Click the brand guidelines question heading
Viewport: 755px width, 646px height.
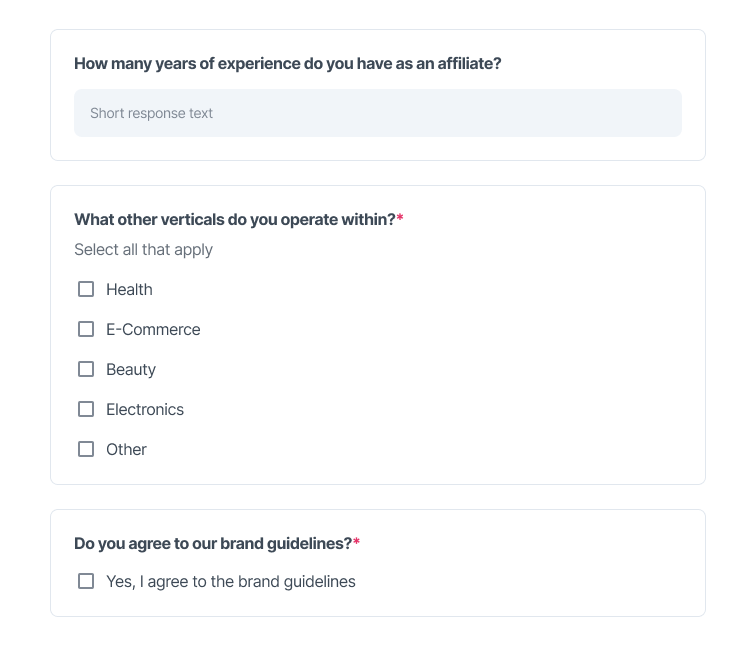213,543
